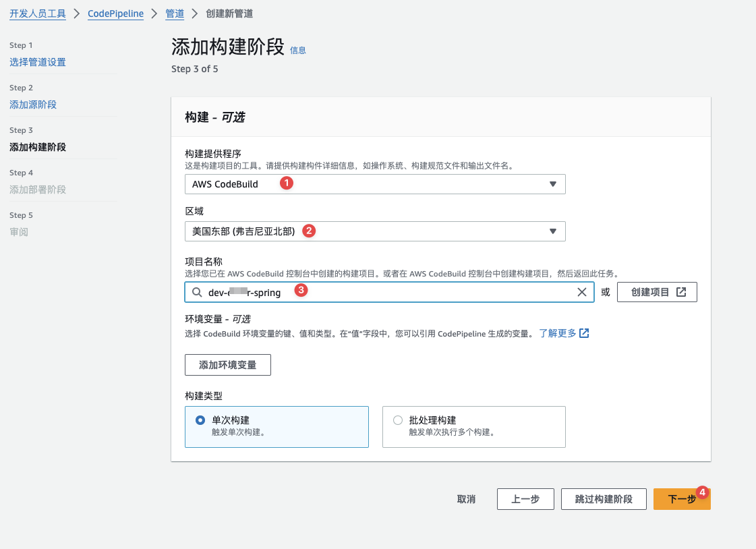Click 添加环境变量 button
The height and width of the screenshot is (549, 756).
[227, 365]
